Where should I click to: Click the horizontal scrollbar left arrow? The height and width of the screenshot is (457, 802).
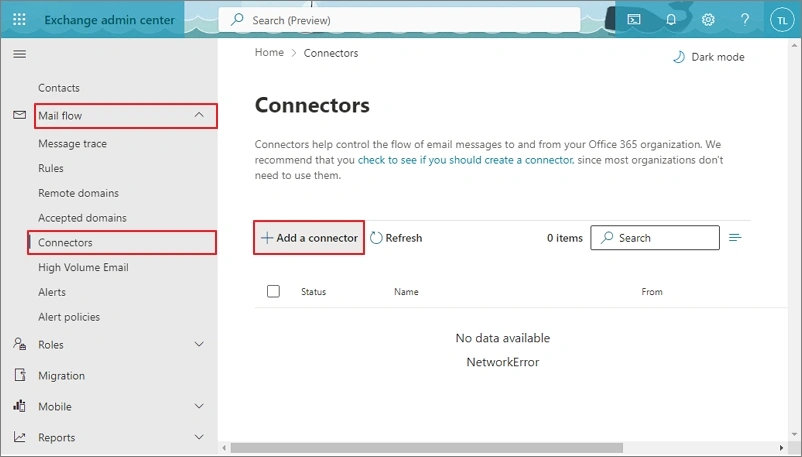coord(224,448)
